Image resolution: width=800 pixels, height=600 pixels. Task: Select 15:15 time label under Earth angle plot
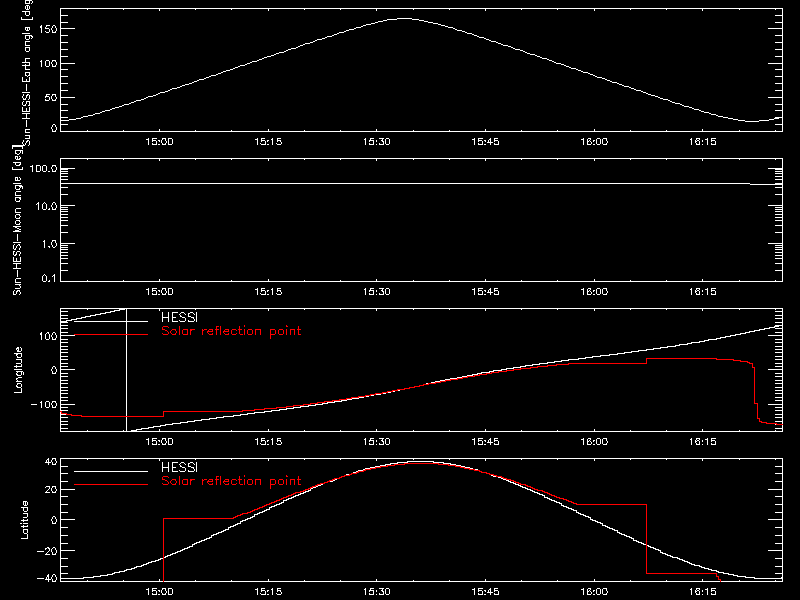268,142
